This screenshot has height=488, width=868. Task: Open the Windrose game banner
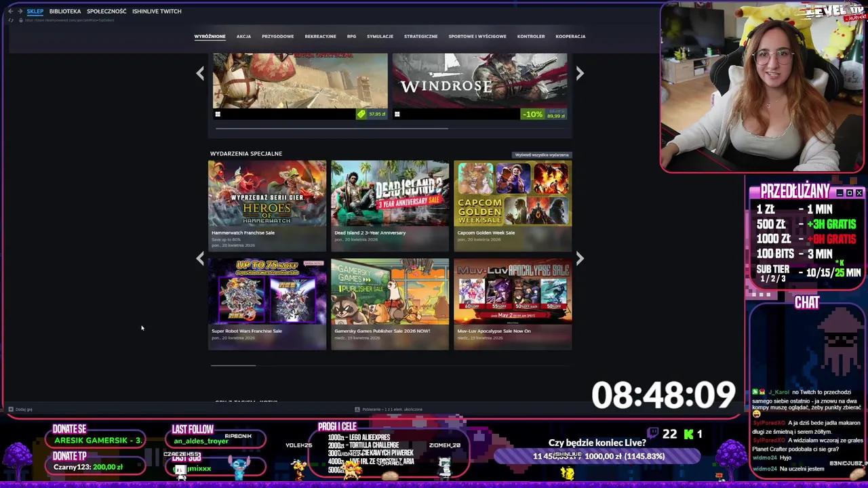coord(479,81)
